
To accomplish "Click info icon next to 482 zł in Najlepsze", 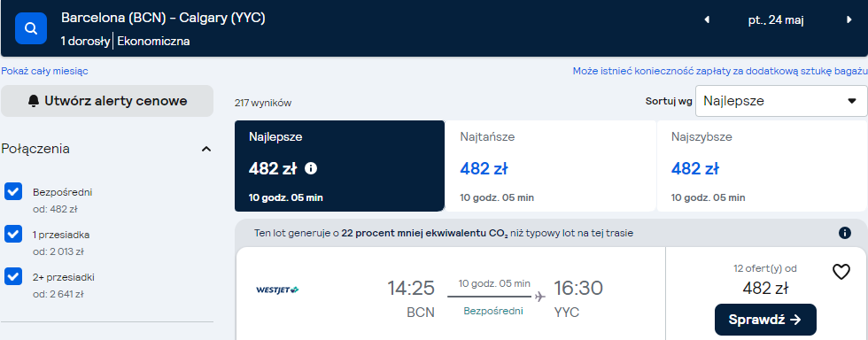I will (x=311, y=168).
